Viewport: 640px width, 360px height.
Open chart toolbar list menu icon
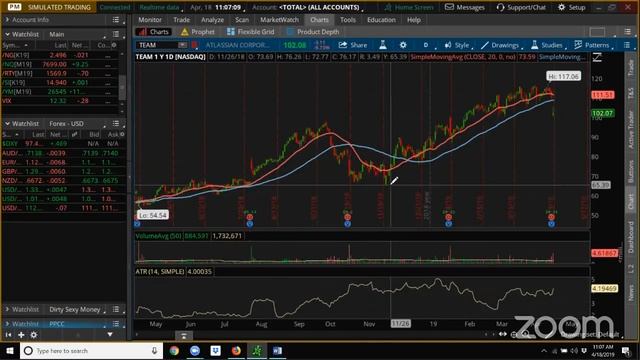[x=627, y=45]
